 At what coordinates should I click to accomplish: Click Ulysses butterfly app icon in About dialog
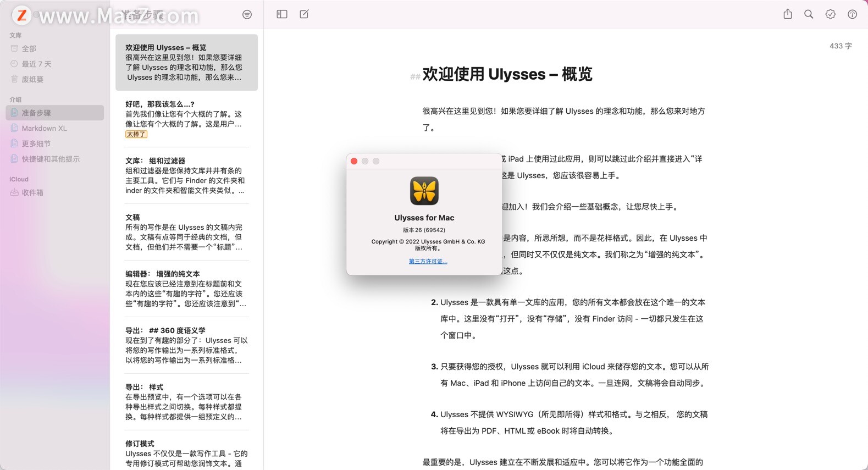point(424,191)
